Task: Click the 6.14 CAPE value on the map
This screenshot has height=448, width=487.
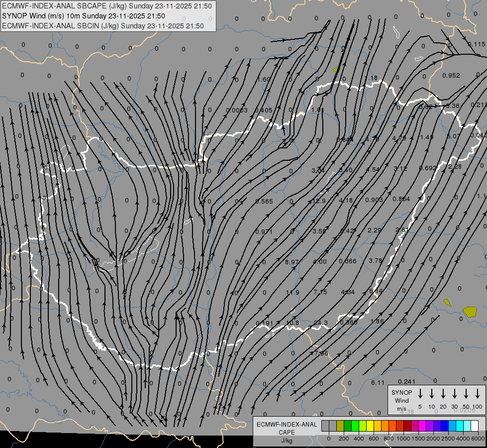Action: click(376, 291)
